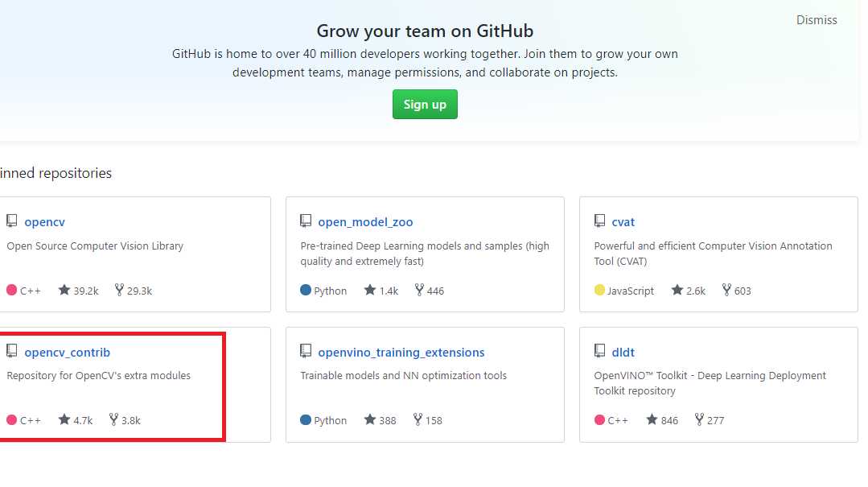Click the 'OpenVINO™ Toolkit - Deep Learning Deployment' description
Viewport: 868px width, 487px height.
(x=710, y=383)
